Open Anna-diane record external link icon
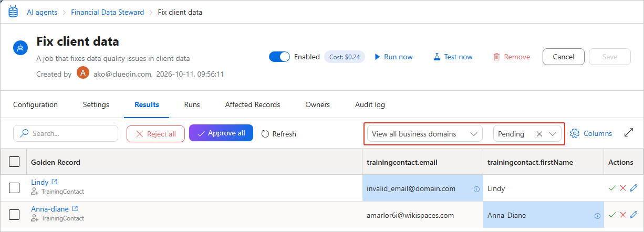Screen dimensions: 644x232 point(75,208)
